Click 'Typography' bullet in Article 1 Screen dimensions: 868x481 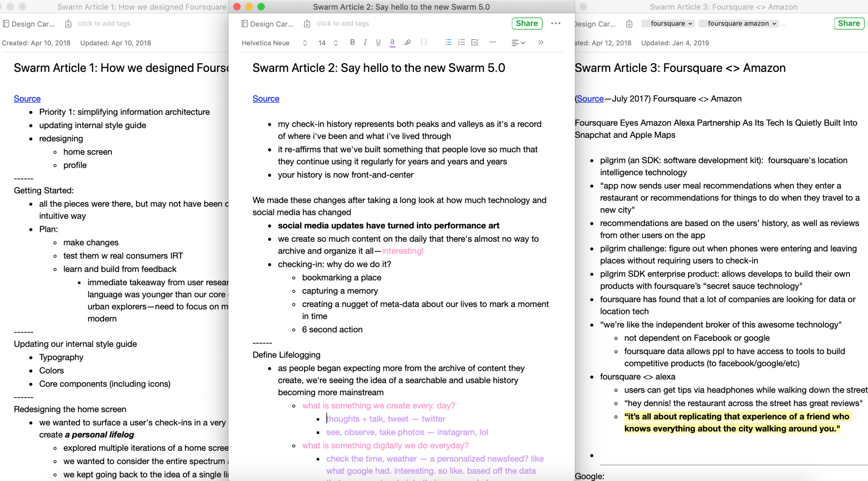pyautogui.click(x=61, y=357)
